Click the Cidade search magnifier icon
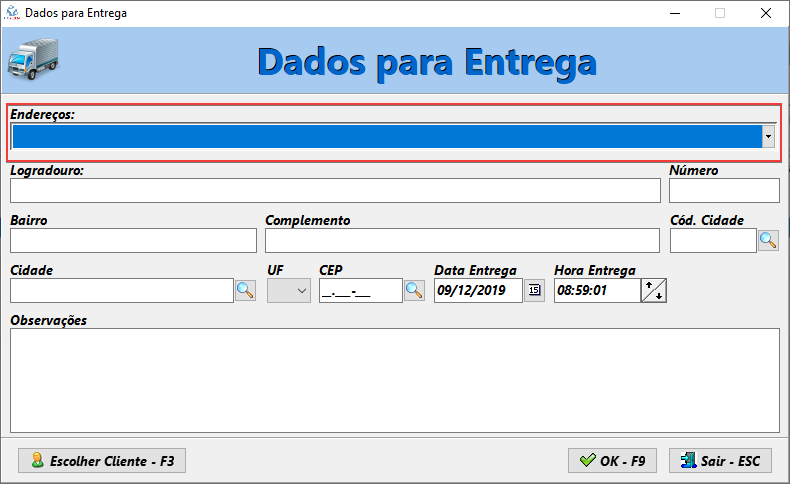The image size is (790, 484). tap(244, 290)
